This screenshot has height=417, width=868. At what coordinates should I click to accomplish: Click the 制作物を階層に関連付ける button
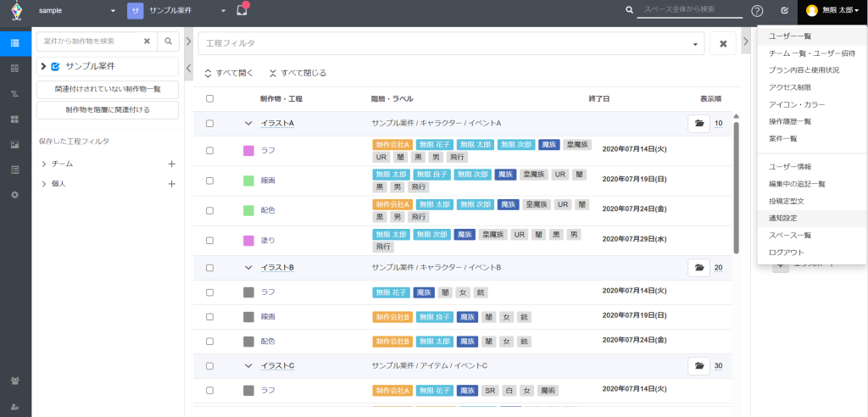108,109
